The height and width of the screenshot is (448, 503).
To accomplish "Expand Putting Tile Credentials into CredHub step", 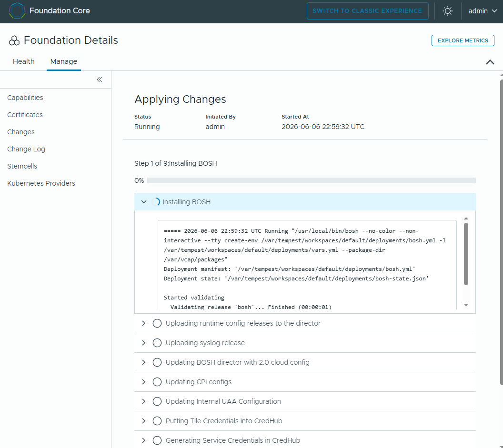I will tap(144, 421).
